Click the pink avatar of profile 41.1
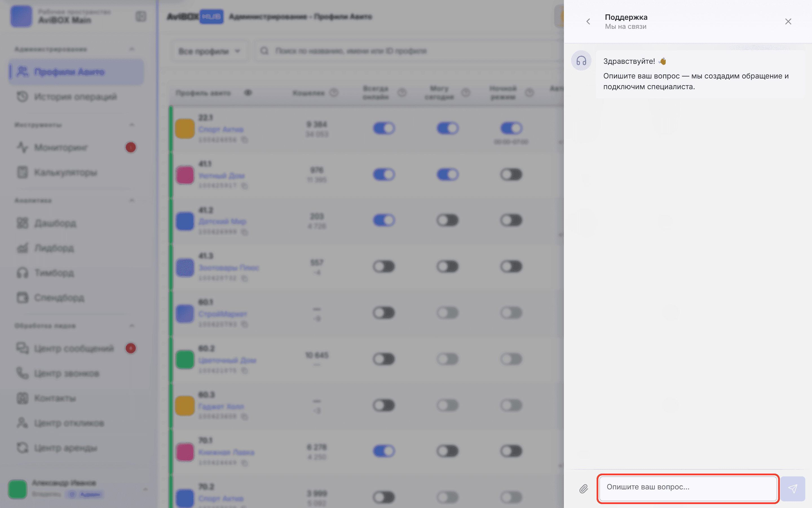The image size is (812, 508). coord(185,175)
